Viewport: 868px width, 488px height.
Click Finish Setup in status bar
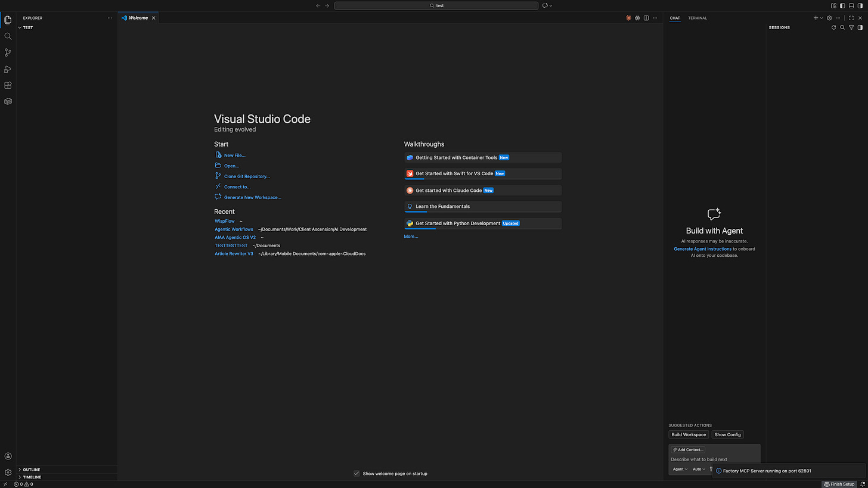click(x=839, y=484)
